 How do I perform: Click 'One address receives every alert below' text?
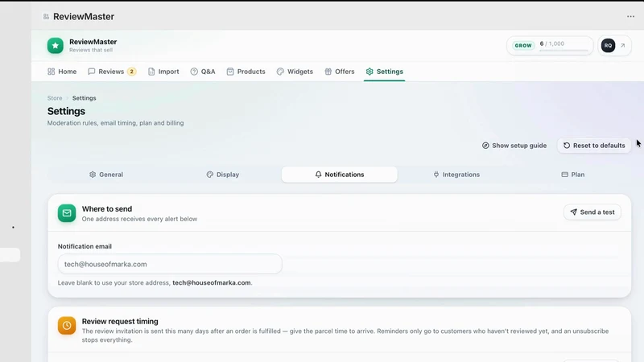point(139,219)
